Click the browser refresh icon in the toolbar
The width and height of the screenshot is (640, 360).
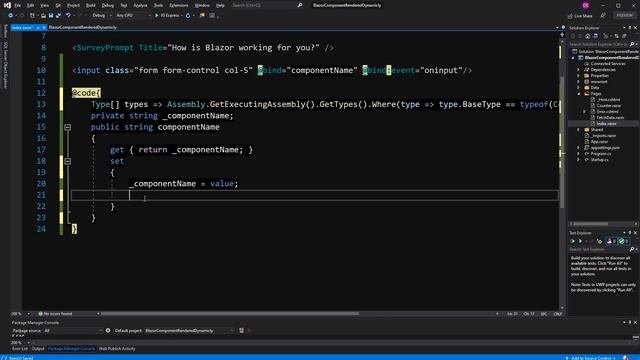point(188,16)
